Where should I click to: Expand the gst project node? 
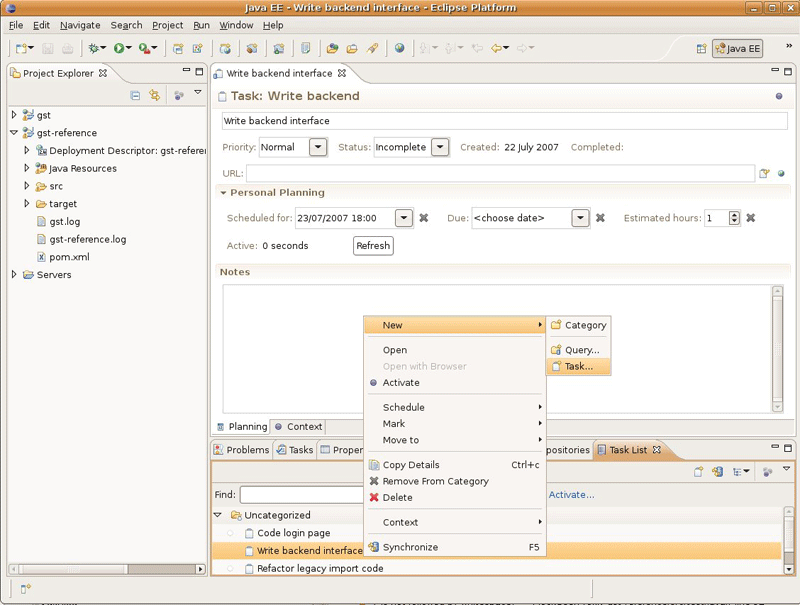[14, 115]
